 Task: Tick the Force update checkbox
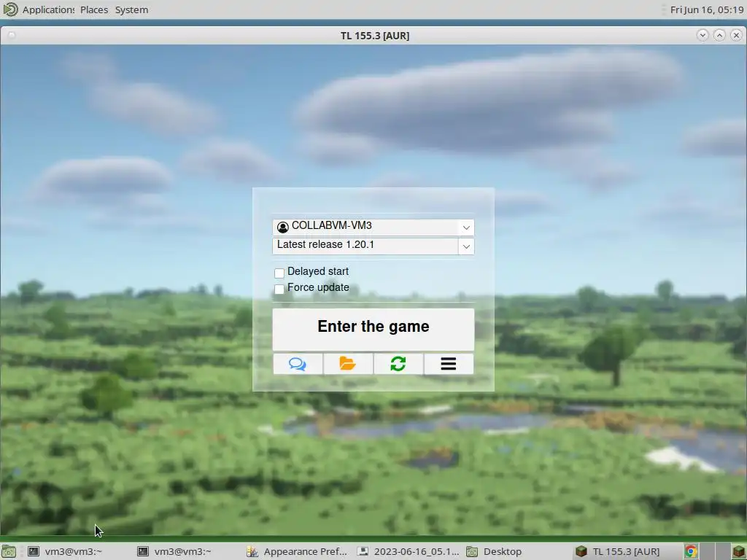pyautogui.click(x=279, y=289)
